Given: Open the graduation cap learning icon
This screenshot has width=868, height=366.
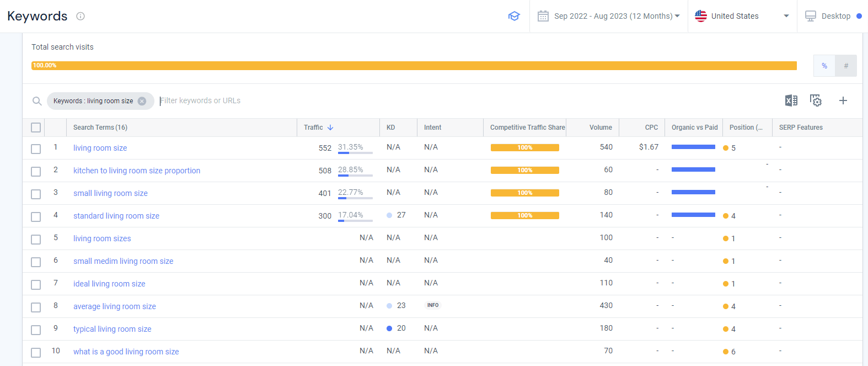Looking at the screenshot, I should pos(514,16).
